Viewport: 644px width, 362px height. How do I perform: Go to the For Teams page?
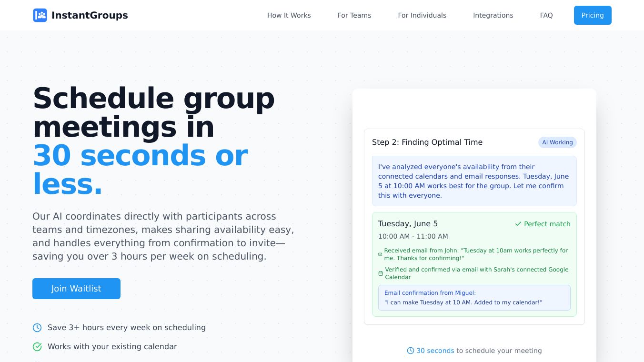pyautogui.click(x=354, y=15)
